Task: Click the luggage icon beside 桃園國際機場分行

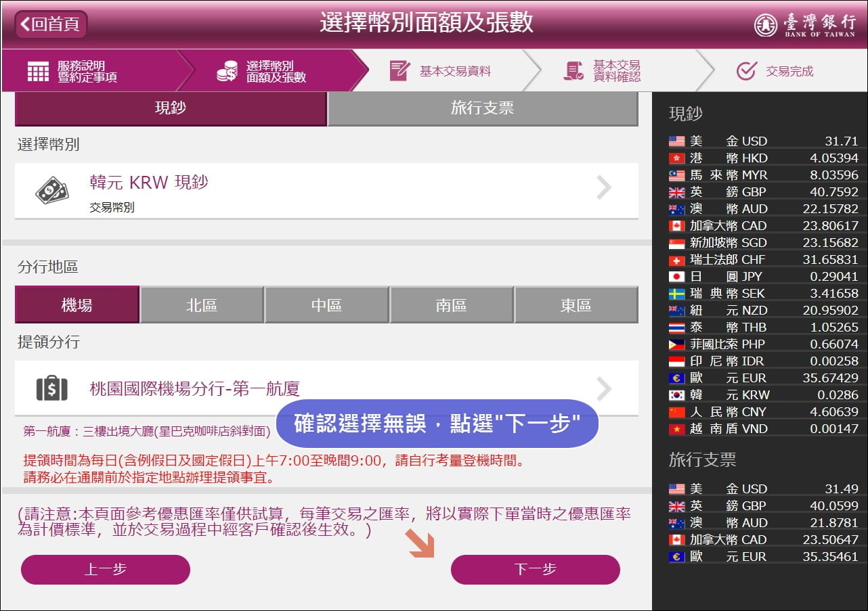Action: [51, 388]
